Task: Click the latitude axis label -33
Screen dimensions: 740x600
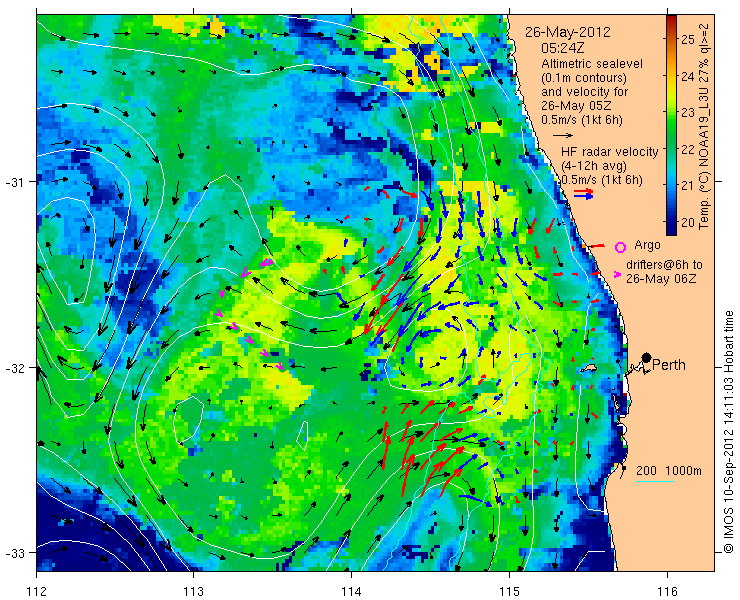Action: [x=17, y=553]
